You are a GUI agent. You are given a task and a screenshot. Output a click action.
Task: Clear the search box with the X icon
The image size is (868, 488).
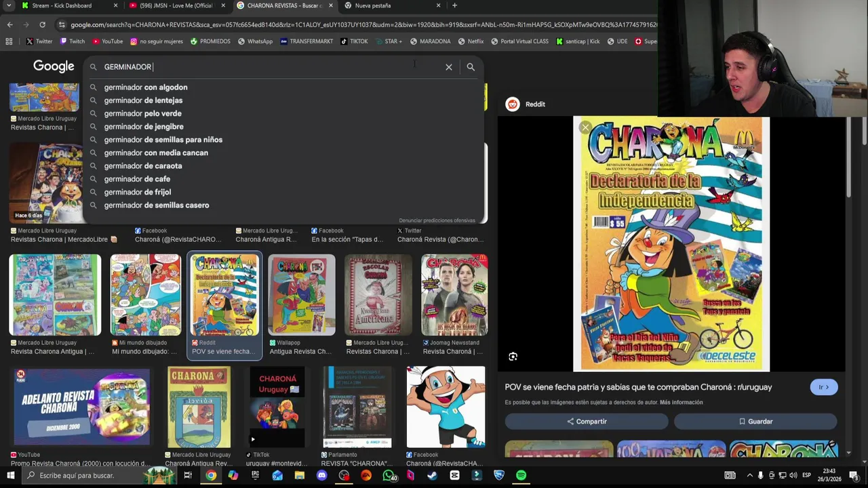[448, 67]
